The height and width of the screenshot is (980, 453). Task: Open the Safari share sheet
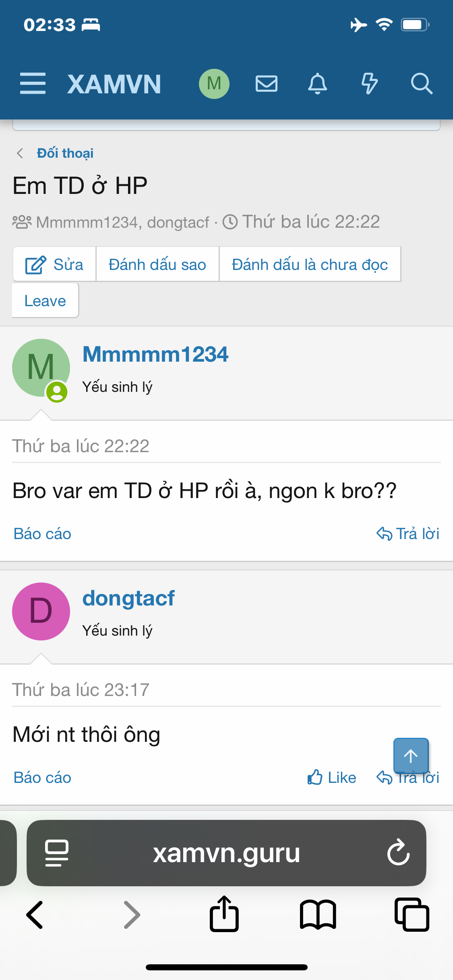click(x=224, y=914)
